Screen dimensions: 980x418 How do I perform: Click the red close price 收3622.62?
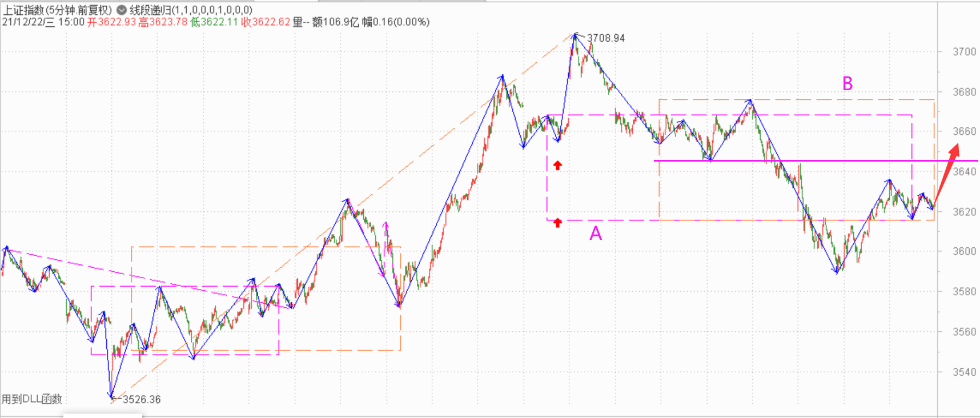click(265, 22)
